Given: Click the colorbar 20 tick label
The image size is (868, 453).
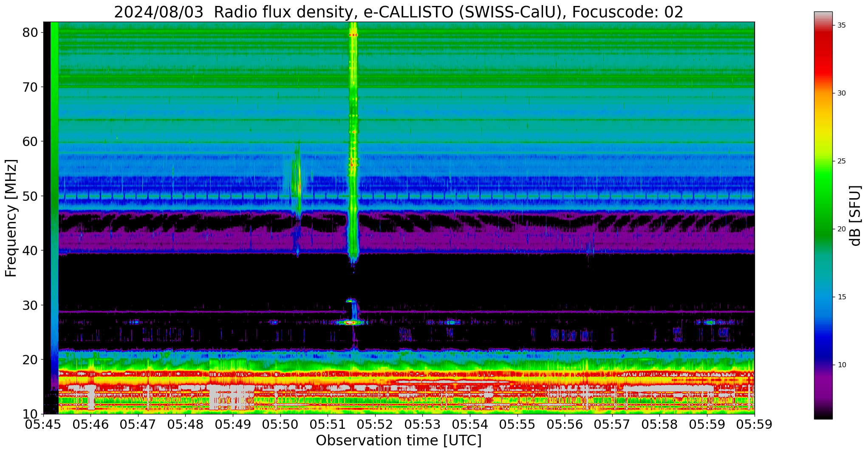Looking at the screenshot, I should click(842, 229).
